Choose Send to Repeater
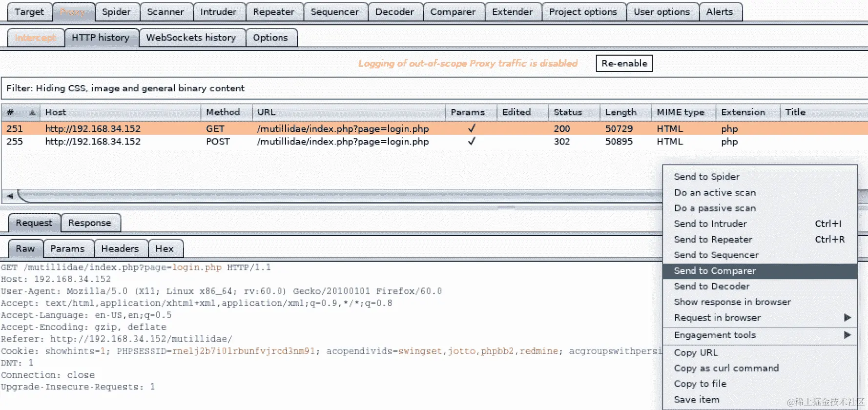This screenshot has width=868, height=410. tap(760, 239)
